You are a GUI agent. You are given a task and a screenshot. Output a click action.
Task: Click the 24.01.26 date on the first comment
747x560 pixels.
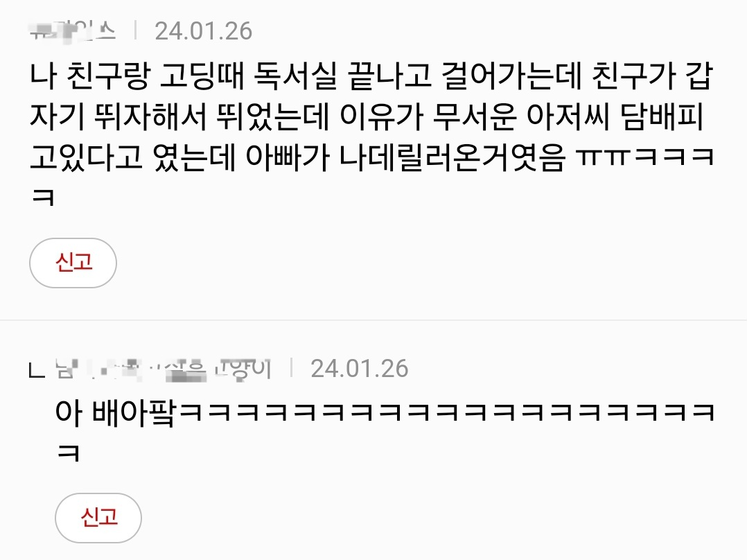204,31
